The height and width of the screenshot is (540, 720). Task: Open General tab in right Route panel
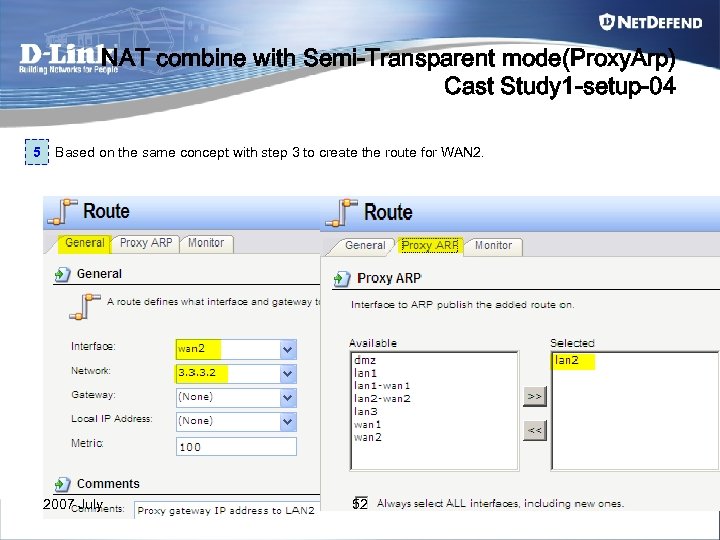(365, 246)
